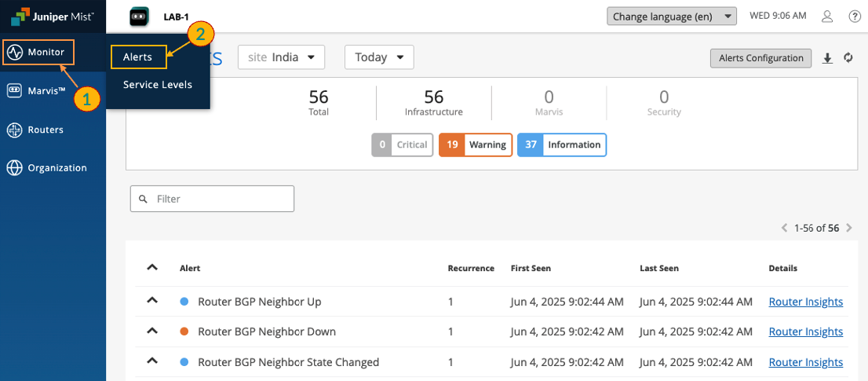
Task: Click the LAB-1 robot avatar icon
Action: tap(138, 16)
